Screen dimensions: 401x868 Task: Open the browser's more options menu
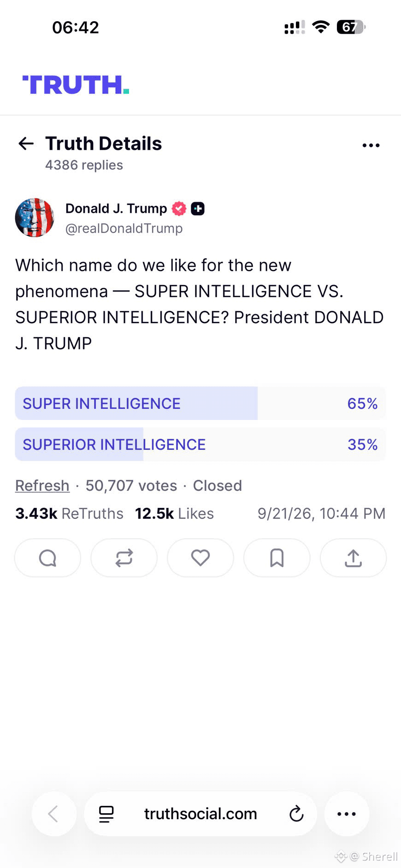[347, 814]
